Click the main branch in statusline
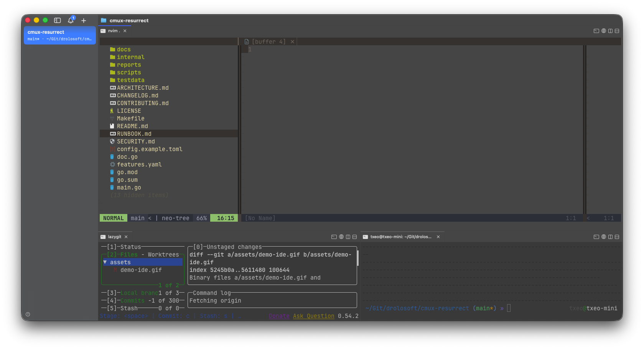 pyautogui.click(x=137, y=218)
